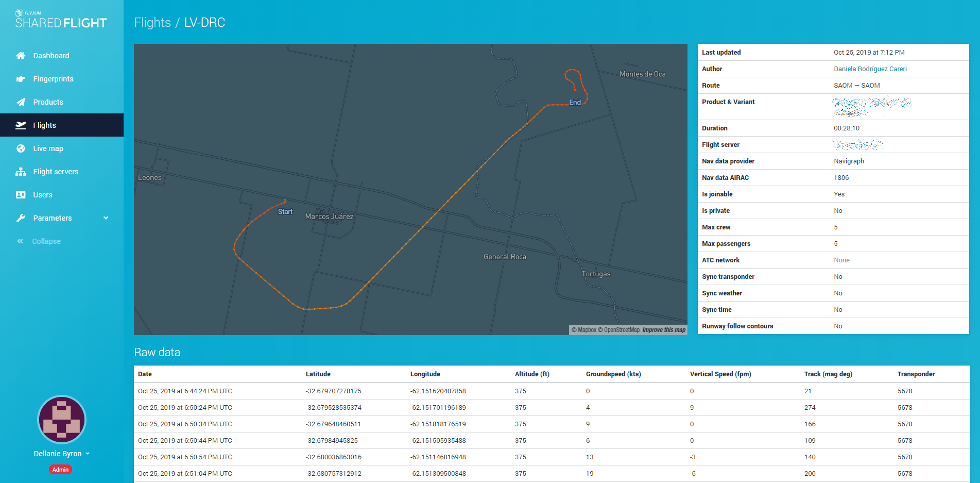The height and width of the screenshot is (483, 980).
Task: Click the 6:50:24 PM UTC row date
Action: (185, 408)
